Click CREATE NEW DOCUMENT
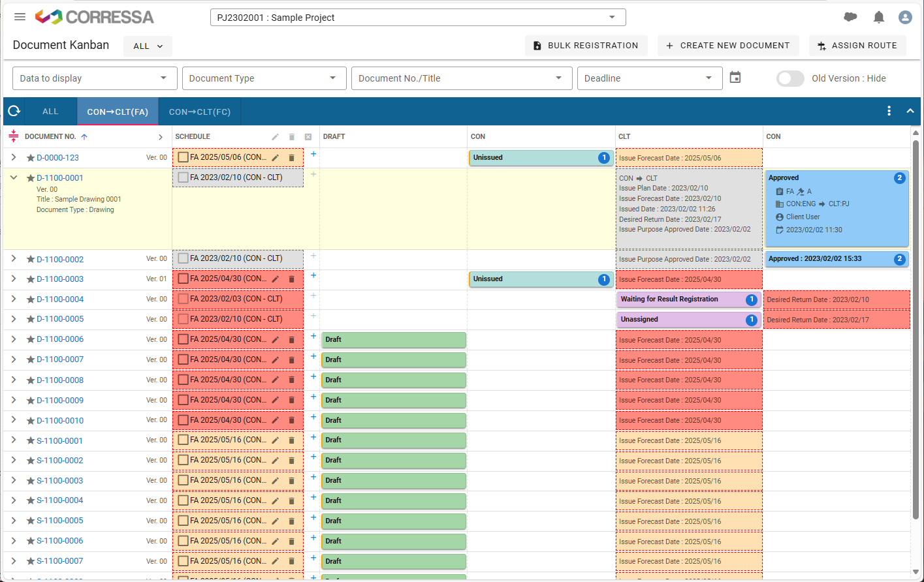 click(727, 45)
